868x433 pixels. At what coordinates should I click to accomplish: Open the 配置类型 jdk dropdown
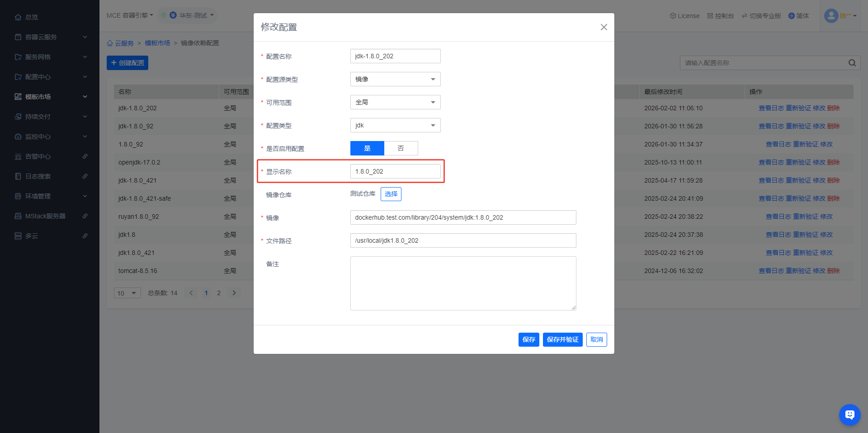coord(395,125)
